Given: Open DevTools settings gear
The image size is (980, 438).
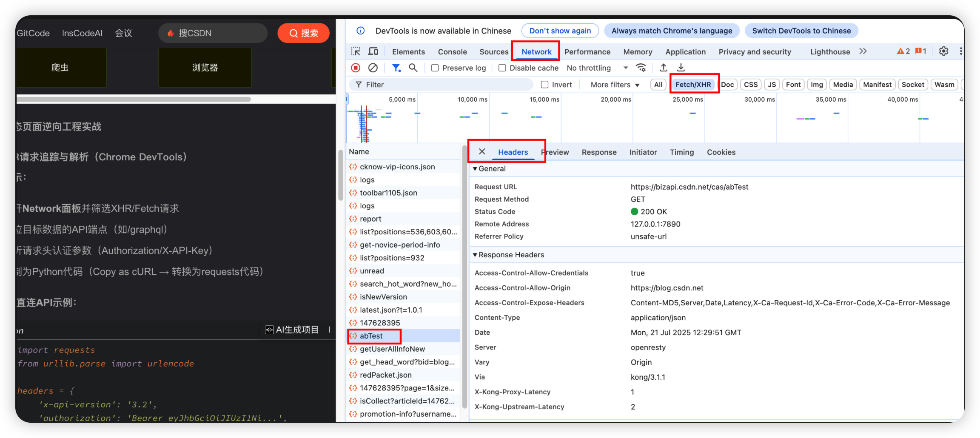Looking at the screenshot, I should coord(943,51).
